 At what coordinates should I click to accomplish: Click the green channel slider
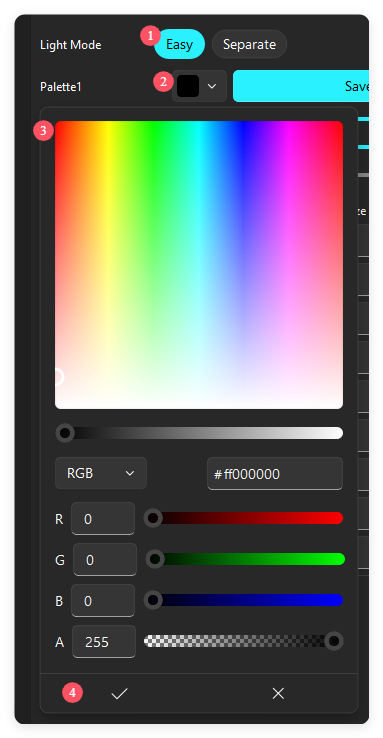(x=246, y=559)
